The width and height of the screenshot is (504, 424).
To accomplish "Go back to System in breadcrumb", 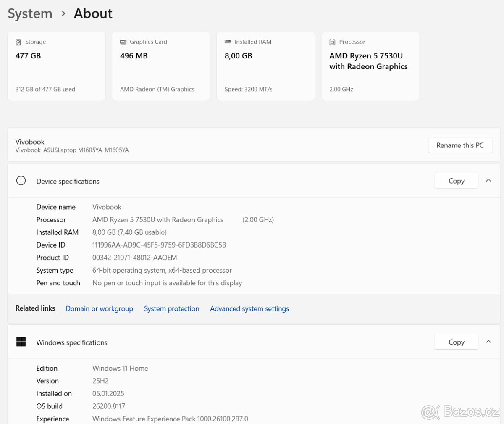I will (30, 13).
